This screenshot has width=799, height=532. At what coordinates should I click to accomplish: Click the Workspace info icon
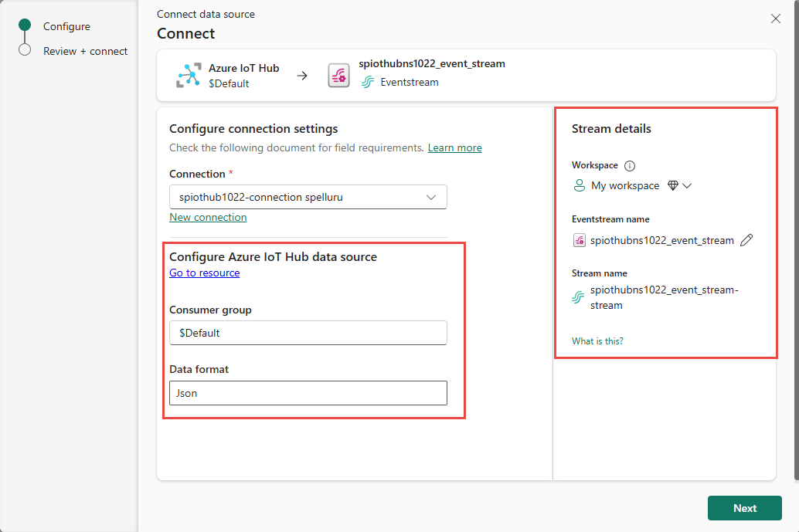pyautogui.click(x=630, y=165)
